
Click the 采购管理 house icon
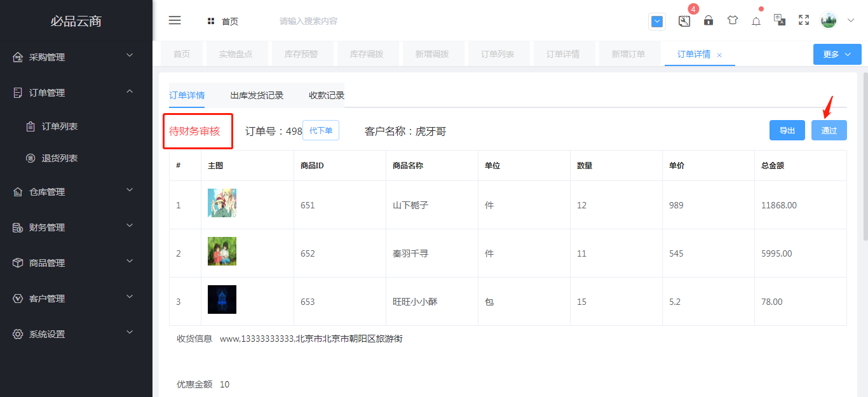18,57
